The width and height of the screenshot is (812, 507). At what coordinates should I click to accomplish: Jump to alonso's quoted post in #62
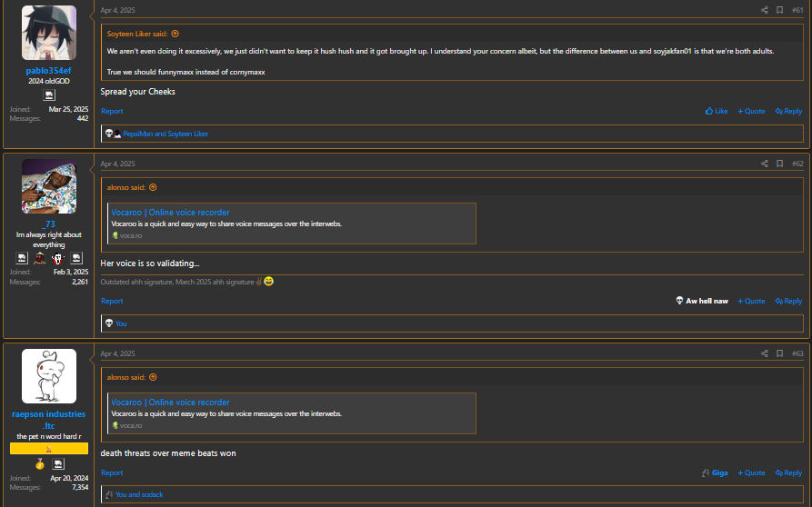point(153,187)
